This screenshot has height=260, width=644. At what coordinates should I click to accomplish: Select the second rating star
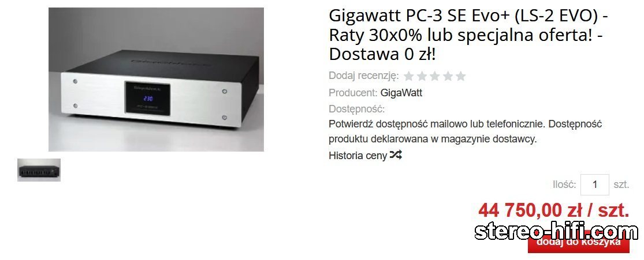tap(422, 76)
